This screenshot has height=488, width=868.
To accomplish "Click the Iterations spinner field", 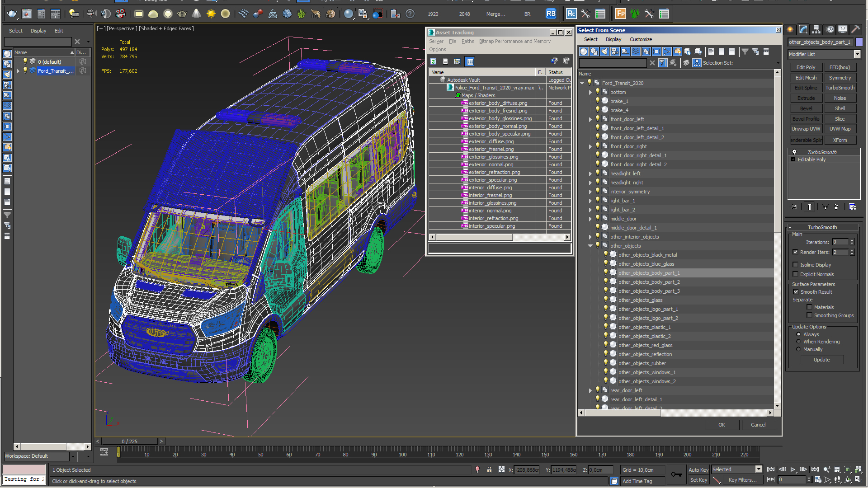I will (840, 242).
